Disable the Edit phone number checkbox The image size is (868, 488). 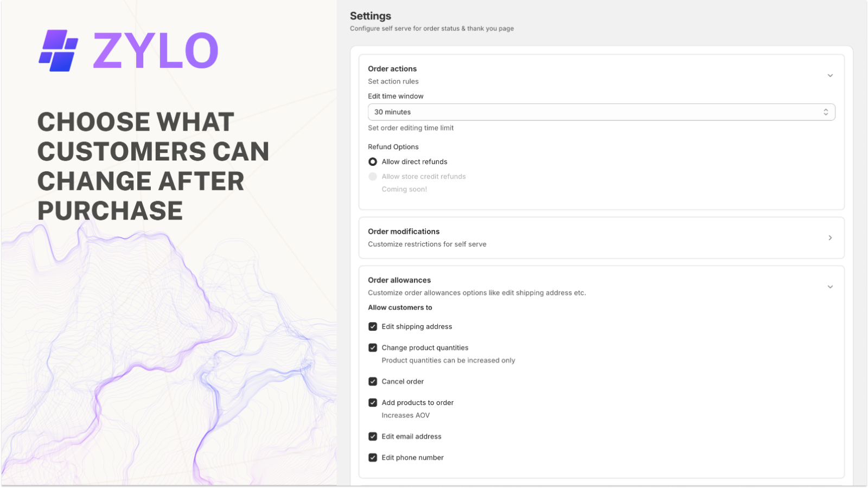pyautogui.click(x=373, y=457)
